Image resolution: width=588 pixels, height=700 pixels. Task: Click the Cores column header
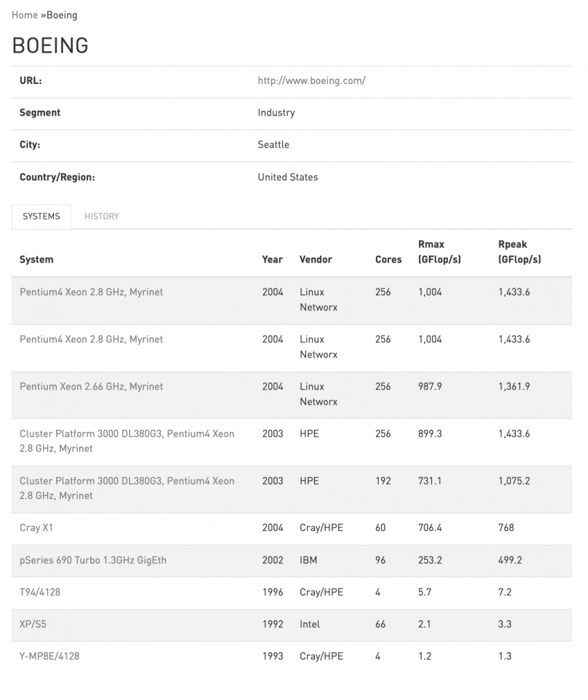click(388, 259)
